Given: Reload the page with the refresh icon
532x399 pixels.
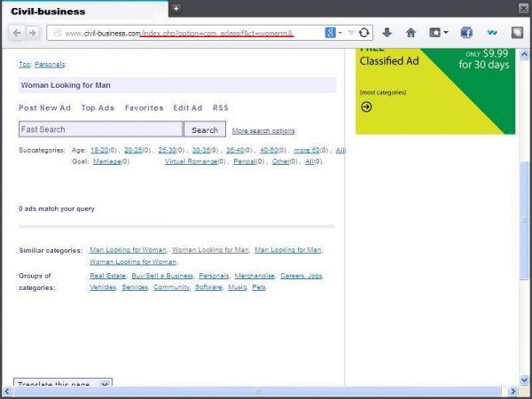Looking at the screenshot, I should pos(364,33).
